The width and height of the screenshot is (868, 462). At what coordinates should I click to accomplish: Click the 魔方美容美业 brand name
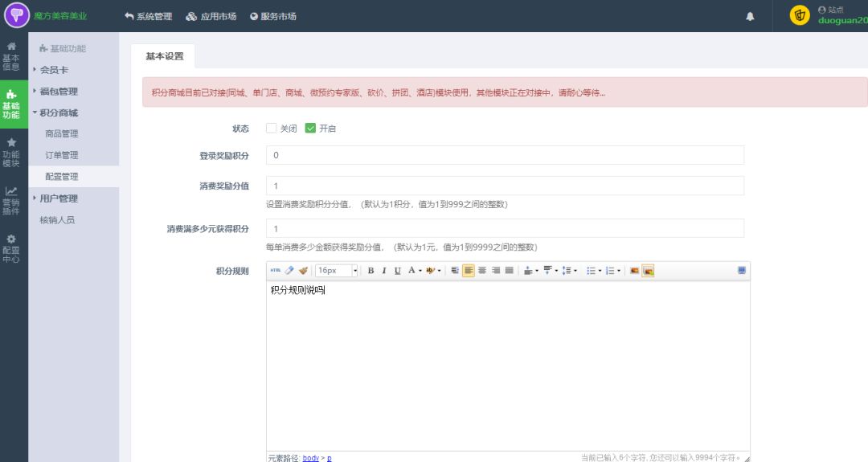(60, 16)
